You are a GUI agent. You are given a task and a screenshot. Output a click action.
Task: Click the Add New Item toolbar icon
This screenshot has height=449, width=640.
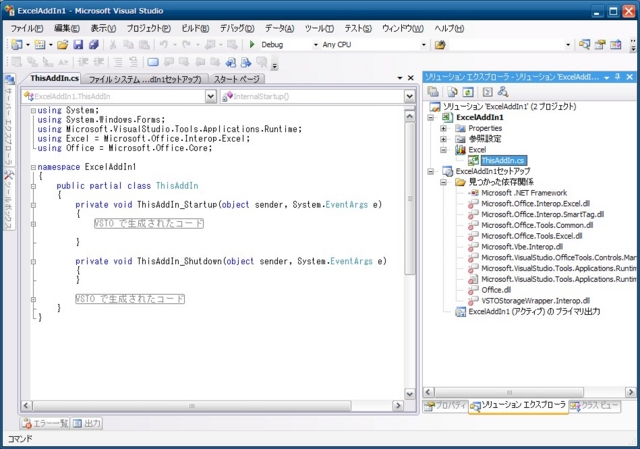click(x=40, y=44)
